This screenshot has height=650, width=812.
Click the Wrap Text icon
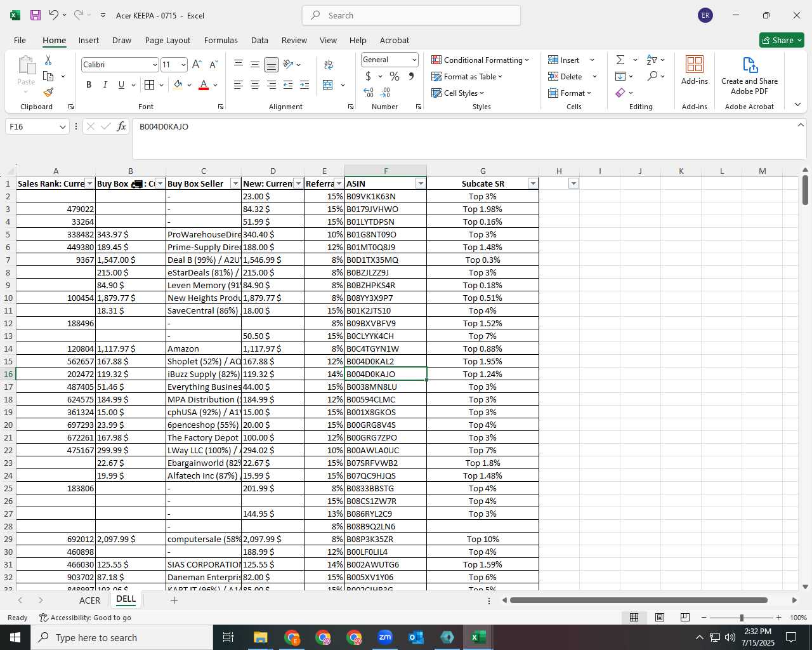(x=329, y=65)
